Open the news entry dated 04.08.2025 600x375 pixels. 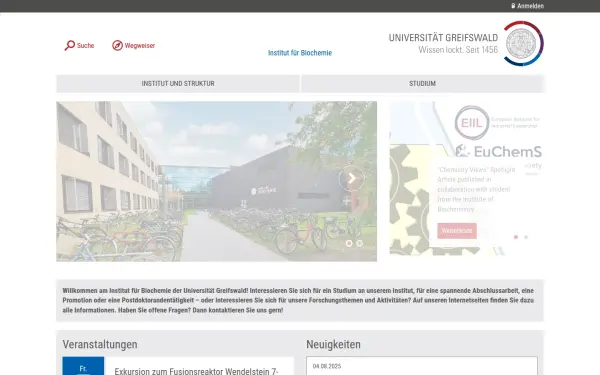422,366
